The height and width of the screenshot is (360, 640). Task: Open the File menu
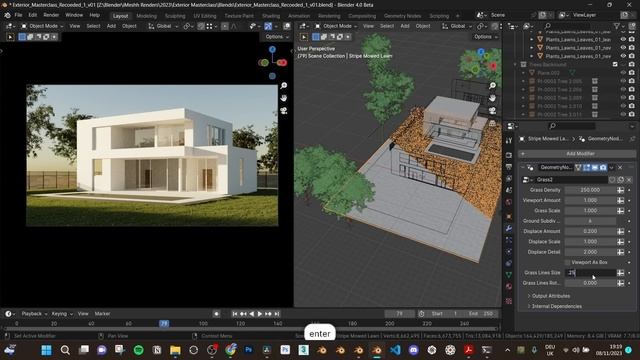tap(18, 15)
